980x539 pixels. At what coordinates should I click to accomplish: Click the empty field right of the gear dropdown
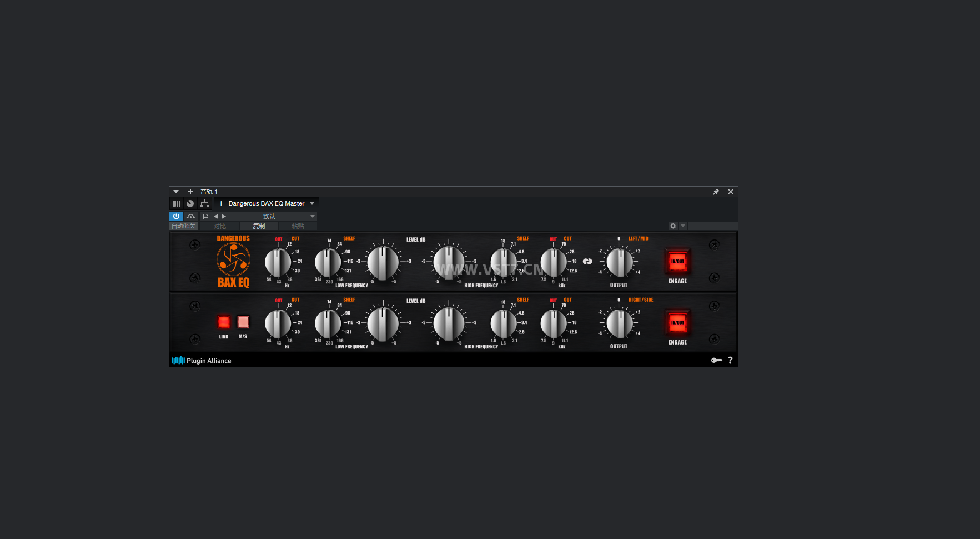pyautogui.click(x=712, y=226)
